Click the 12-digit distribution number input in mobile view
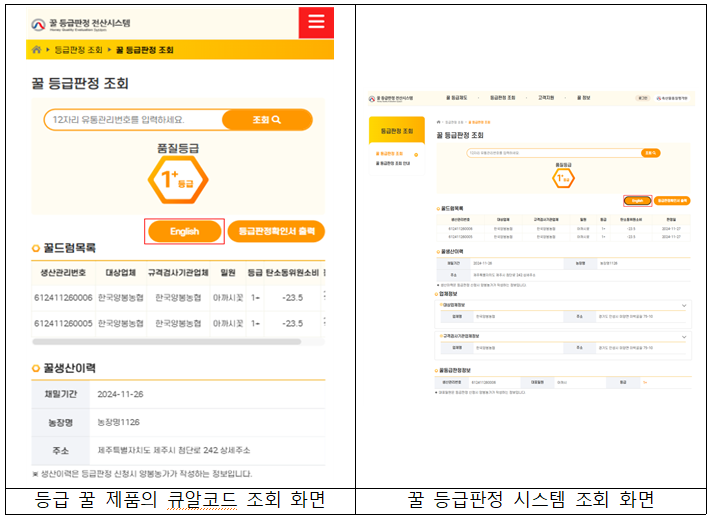Screen dimensions: 713x520 coord(132,120)
